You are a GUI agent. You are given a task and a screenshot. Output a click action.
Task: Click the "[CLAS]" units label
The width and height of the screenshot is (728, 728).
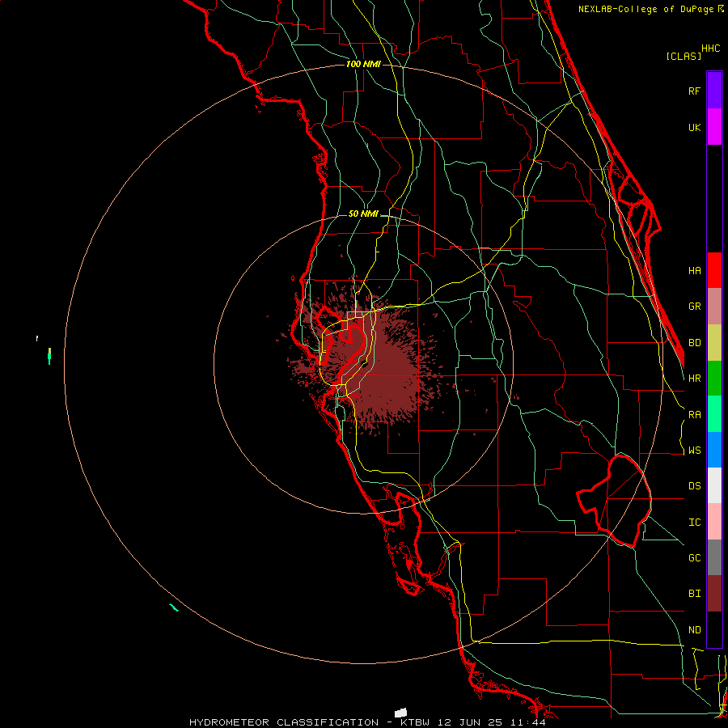684,56
